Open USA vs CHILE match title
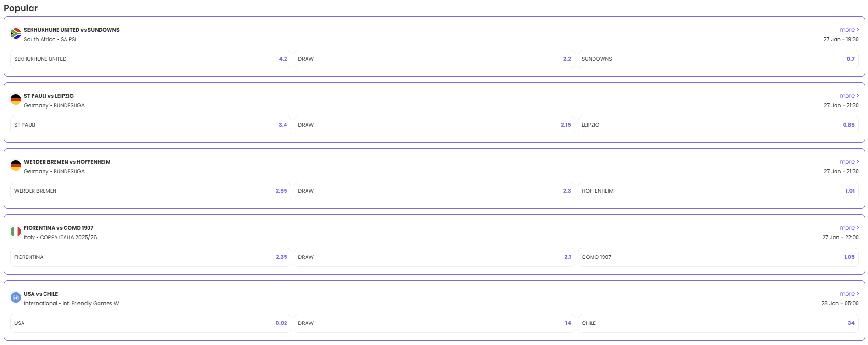The width and height of the screenshot is (868, 345). click(x=41, y=294)
